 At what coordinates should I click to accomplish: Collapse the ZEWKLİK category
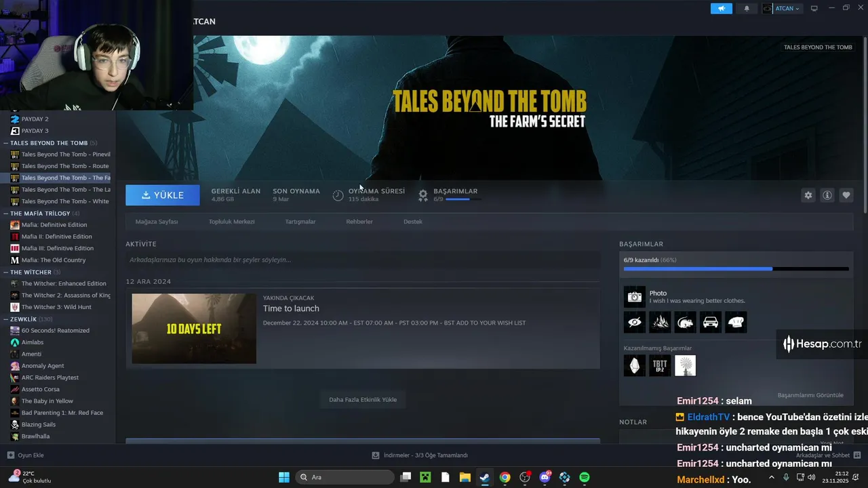tap(5, 319)
